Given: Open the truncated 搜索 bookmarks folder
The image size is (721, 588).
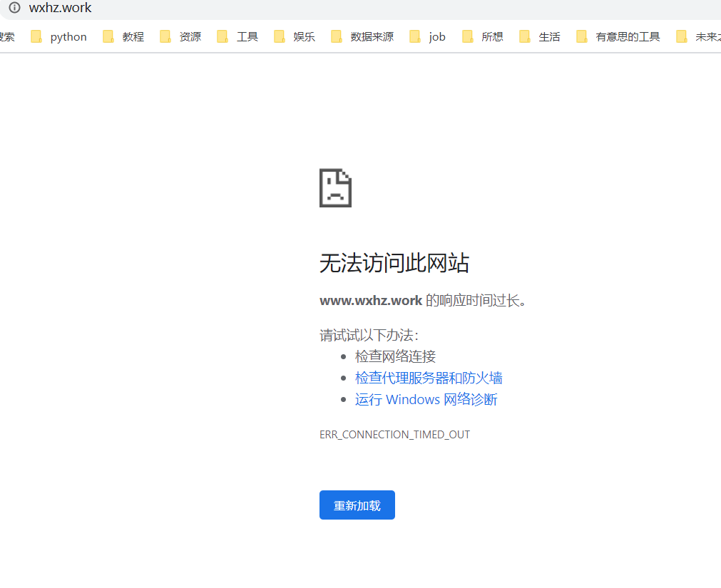Looking at the screenshot, I should click(6, 36).
